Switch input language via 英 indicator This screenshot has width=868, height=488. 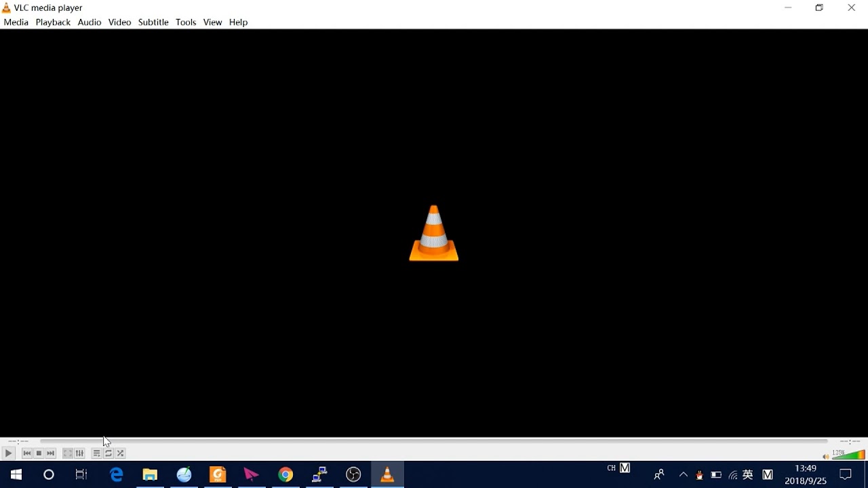748,475
